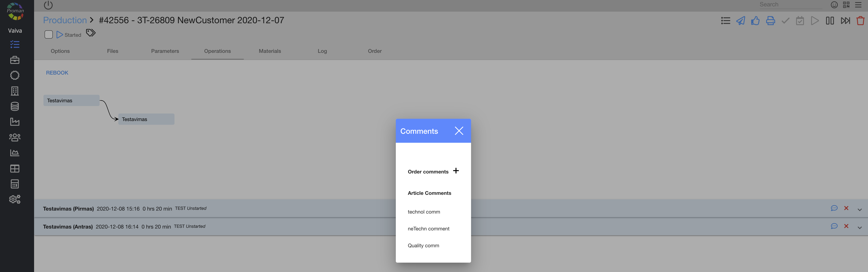The height and width of the screenshot is (272, 868).
Task: Open the users group sidebar icon
Action: (x=15, y=137)
